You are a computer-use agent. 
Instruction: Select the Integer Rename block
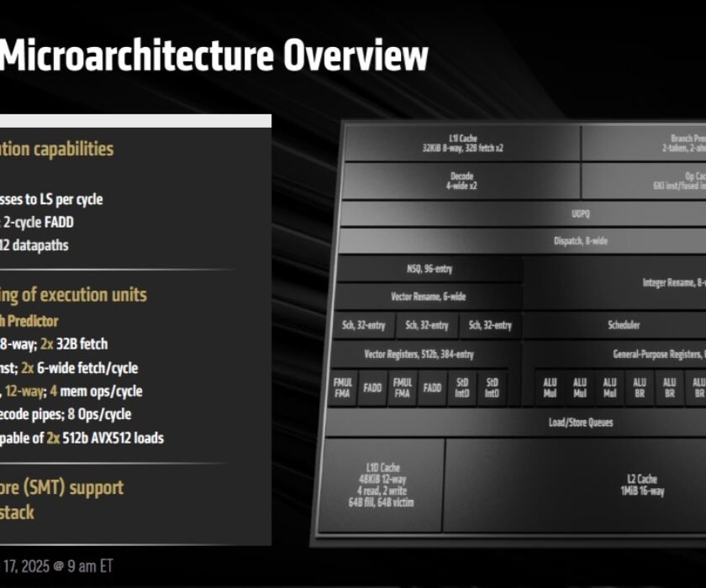pyautogui.click(x=615, y=282)
